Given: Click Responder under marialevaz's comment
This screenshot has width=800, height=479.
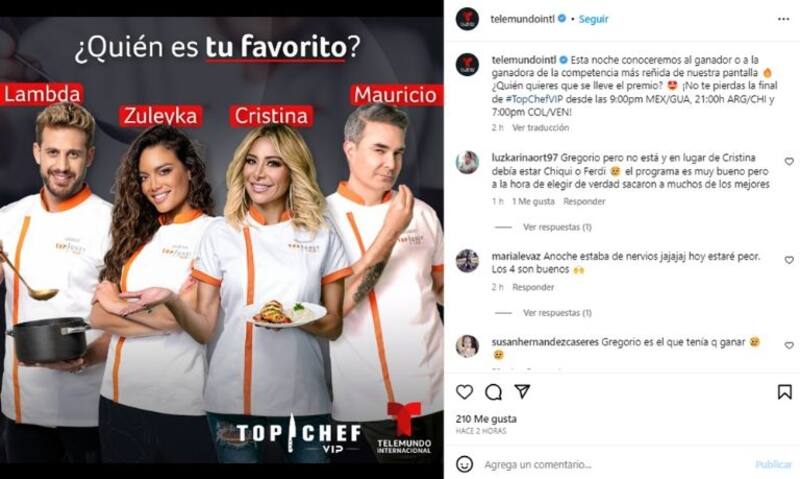Looking at the screenshot, I should (x=533, y=287).
